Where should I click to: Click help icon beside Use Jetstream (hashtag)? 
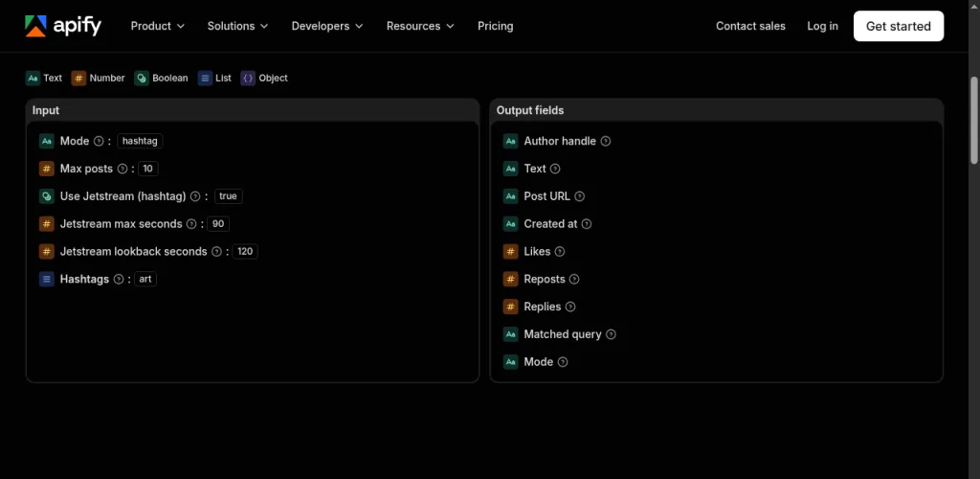(x=195, y=196)
